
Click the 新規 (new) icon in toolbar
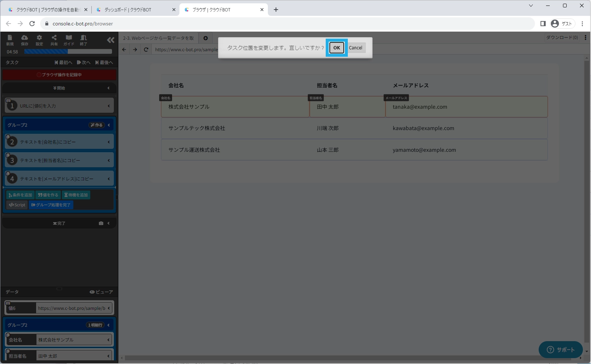click(10, 40)
